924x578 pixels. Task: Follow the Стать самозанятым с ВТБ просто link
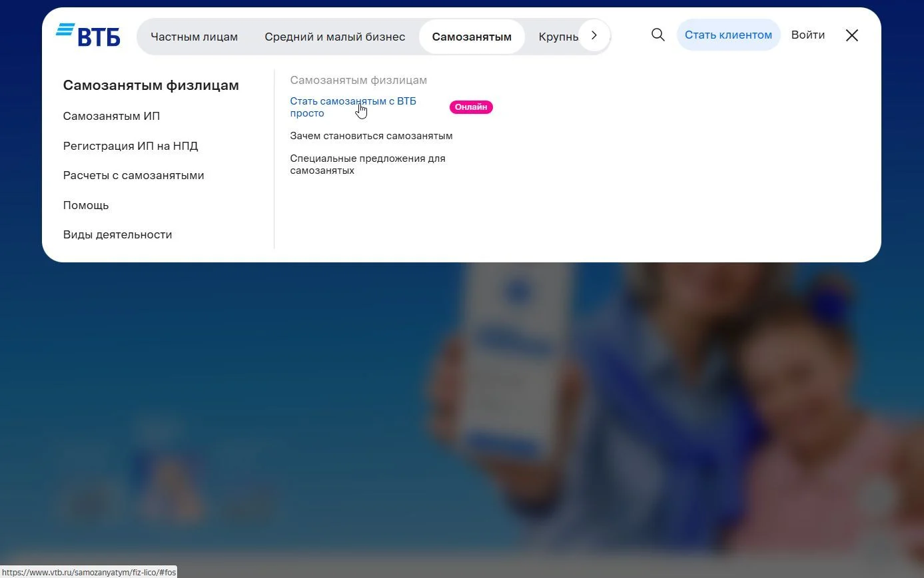click(x=353, y=107)
